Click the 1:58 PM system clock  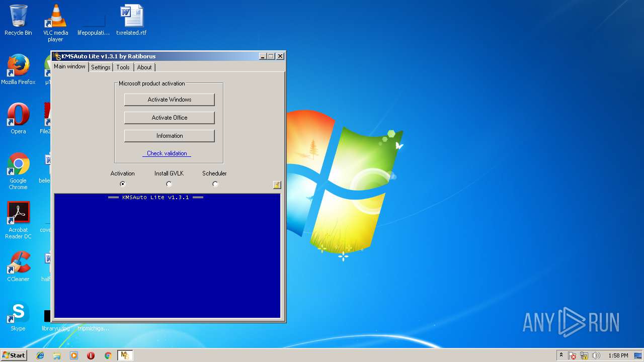(x=618, y=355)
